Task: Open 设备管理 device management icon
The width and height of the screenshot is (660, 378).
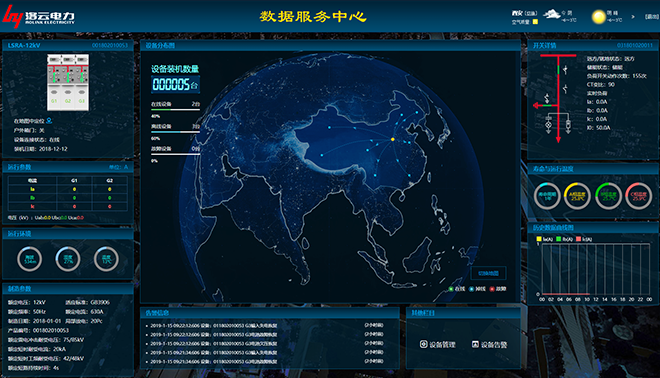Action: 423,344
